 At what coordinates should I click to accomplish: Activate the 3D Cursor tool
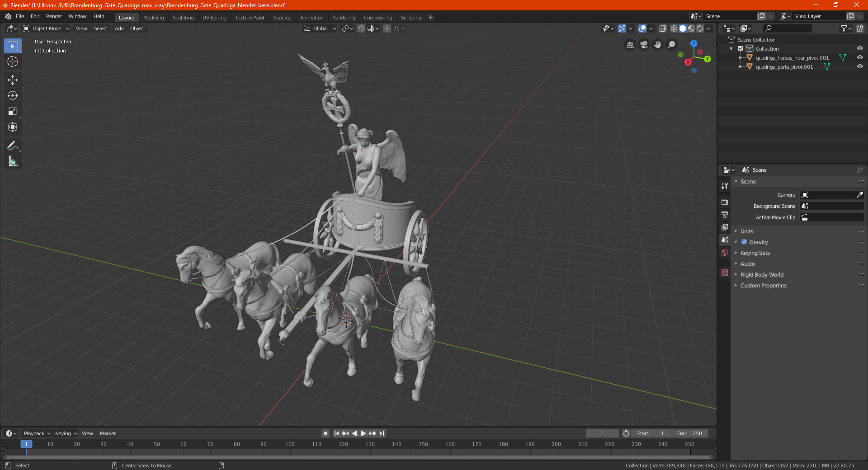[13, 62]
